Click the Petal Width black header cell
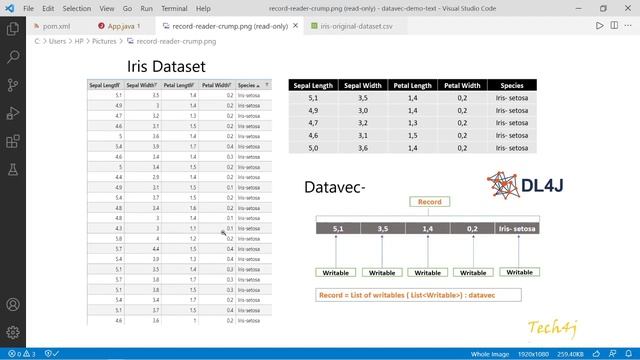 tap(462, 85)
